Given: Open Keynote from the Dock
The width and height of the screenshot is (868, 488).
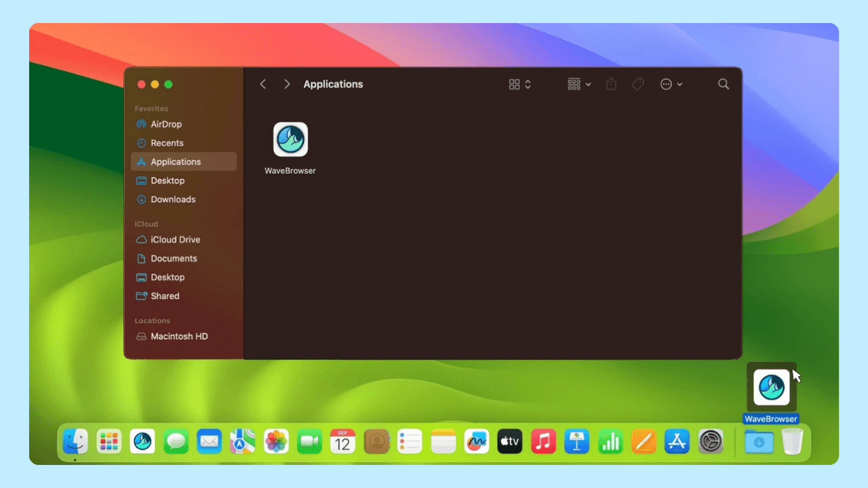Looking at the screenshot, I should click(577, 442).
